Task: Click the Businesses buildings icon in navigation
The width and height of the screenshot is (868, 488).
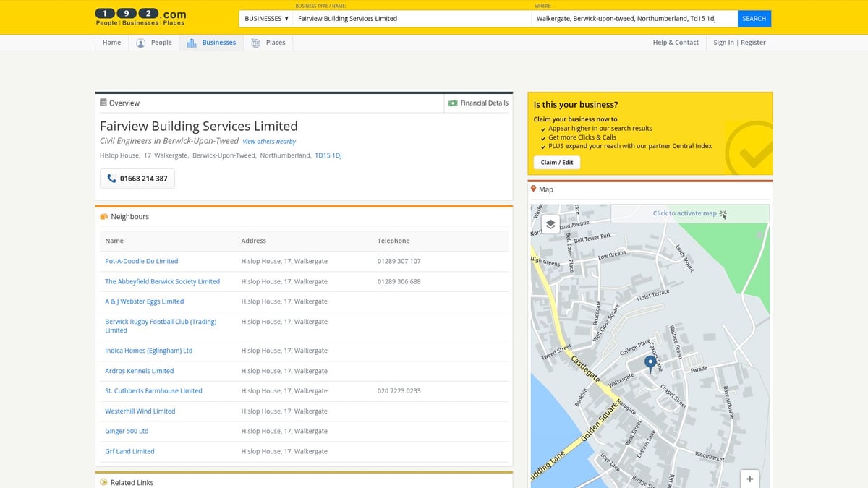Action: [192, 43]
